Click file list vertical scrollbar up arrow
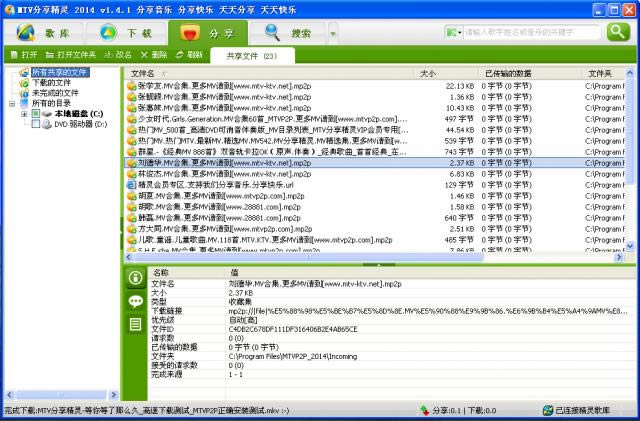The height and width of the screenshot is (421, 640). coord(630,73)
